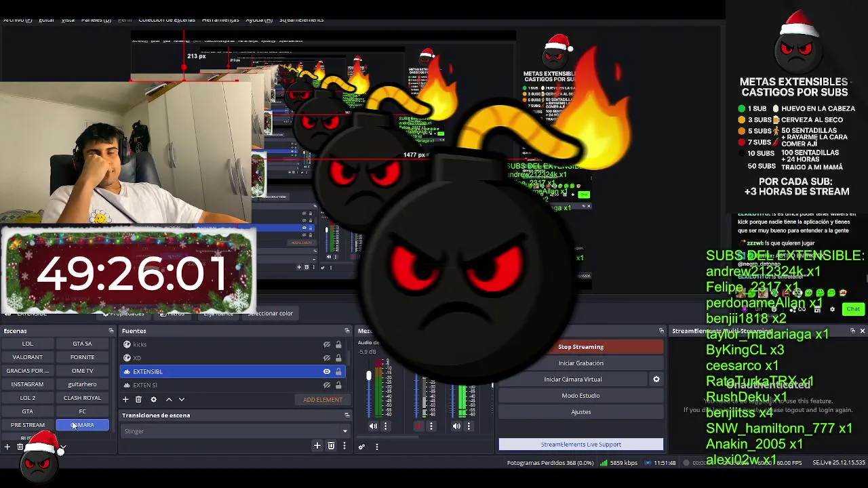Mute first audio channel speaker
Viewport: 868px width, 488px height.
(x=373, y=426)
